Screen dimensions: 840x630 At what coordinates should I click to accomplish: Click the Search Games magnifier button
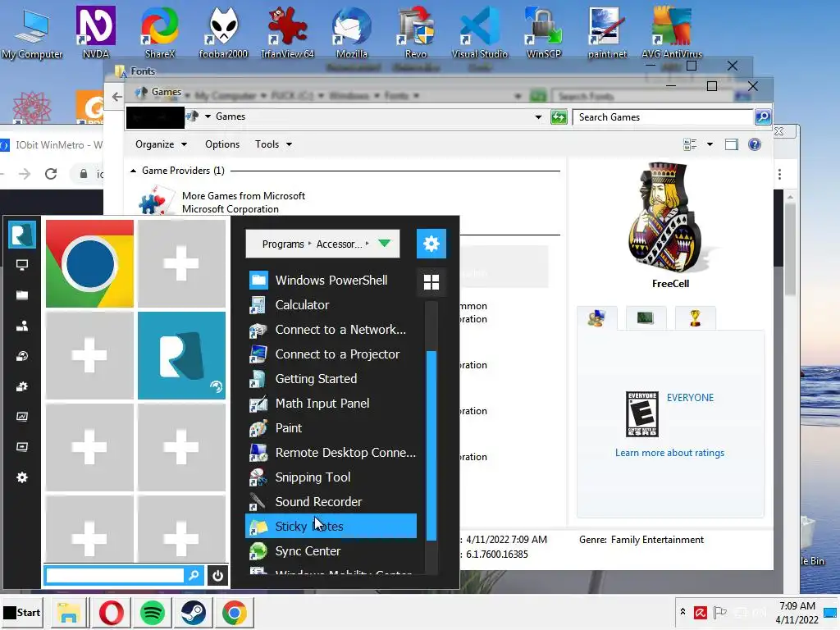coord(762,117)
